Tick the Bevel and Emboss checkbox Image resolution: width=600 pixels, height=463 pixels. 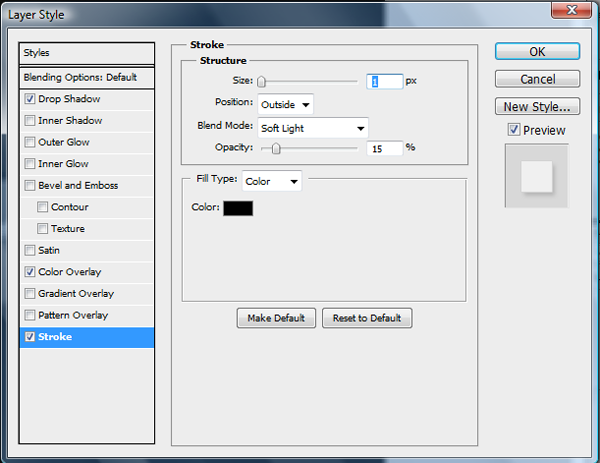29,185
